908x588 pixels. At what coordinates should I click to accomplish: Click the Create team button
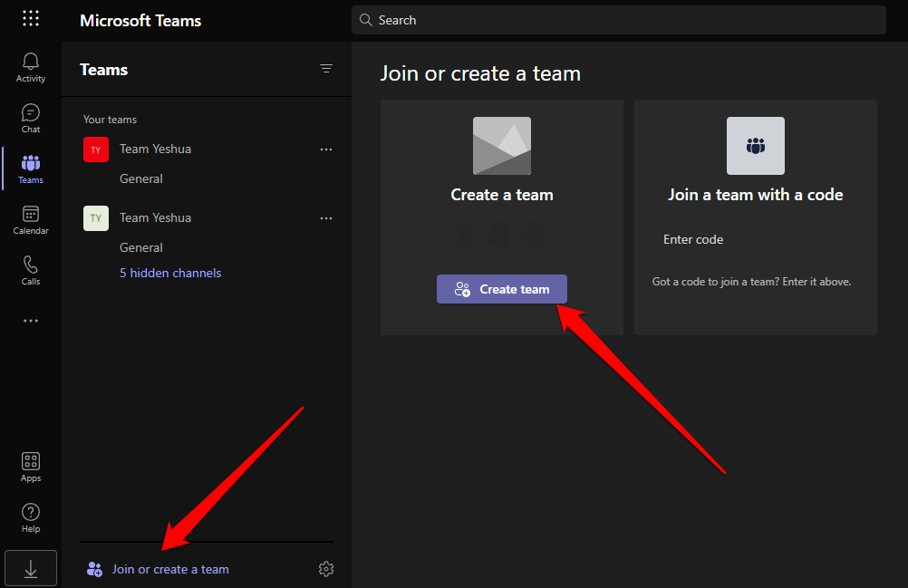click(501, 289)
